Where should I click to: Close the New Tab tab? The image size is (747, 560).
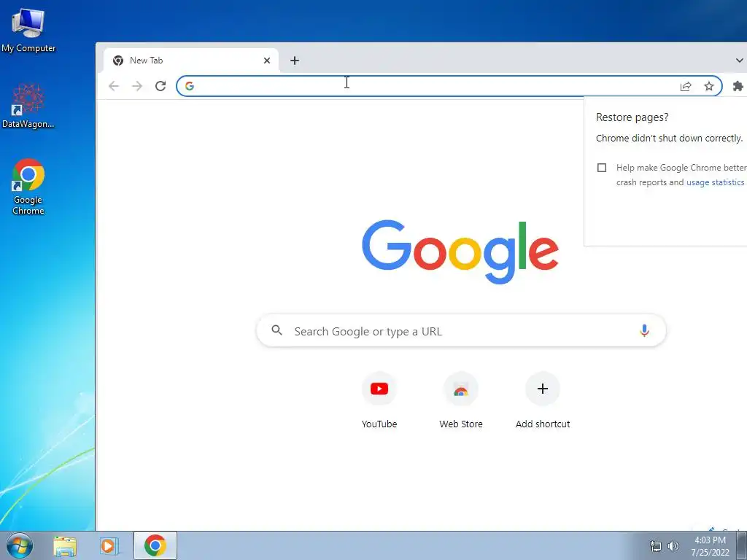pyautogui.click(x=267, y=61)
